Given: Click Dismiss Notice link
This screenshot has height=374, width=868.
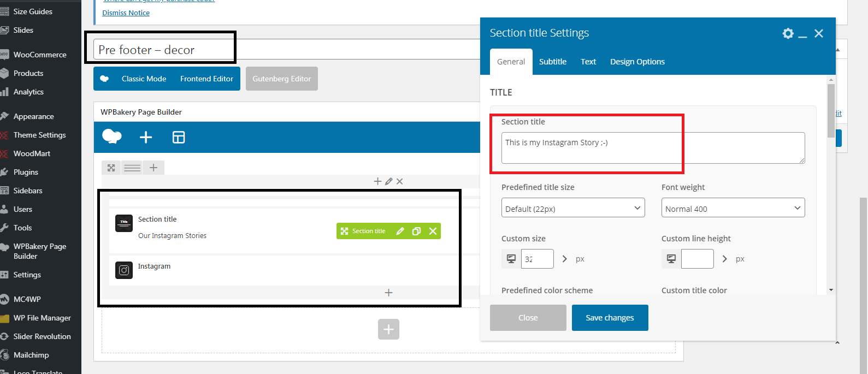Looking at the screenshot, I should [126, 13].
